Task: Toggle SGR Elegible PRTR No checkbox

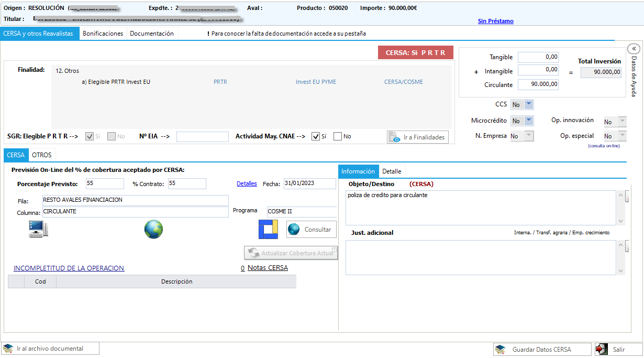Action: coord(112,136)
